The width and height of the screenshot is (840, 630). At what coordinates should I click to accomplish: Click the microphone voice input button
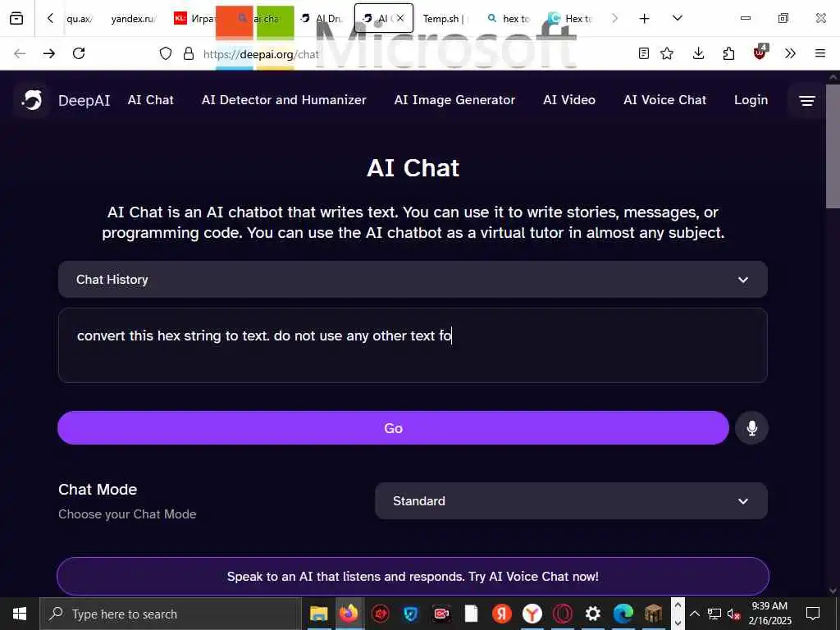pyautogui.click(x=751, y=428)
